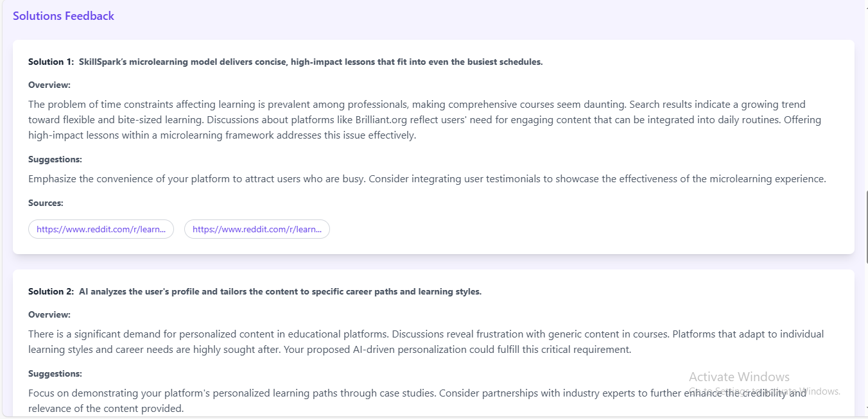The image size is (868, 419).
Task: Click the Solution 1 title text
Action: (x=286, y=62)
